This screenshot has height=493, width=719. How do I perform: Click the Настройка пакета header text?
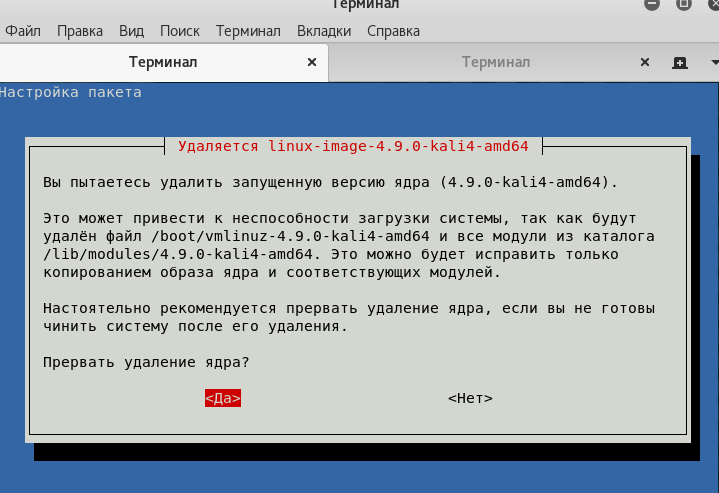[70, 92]
